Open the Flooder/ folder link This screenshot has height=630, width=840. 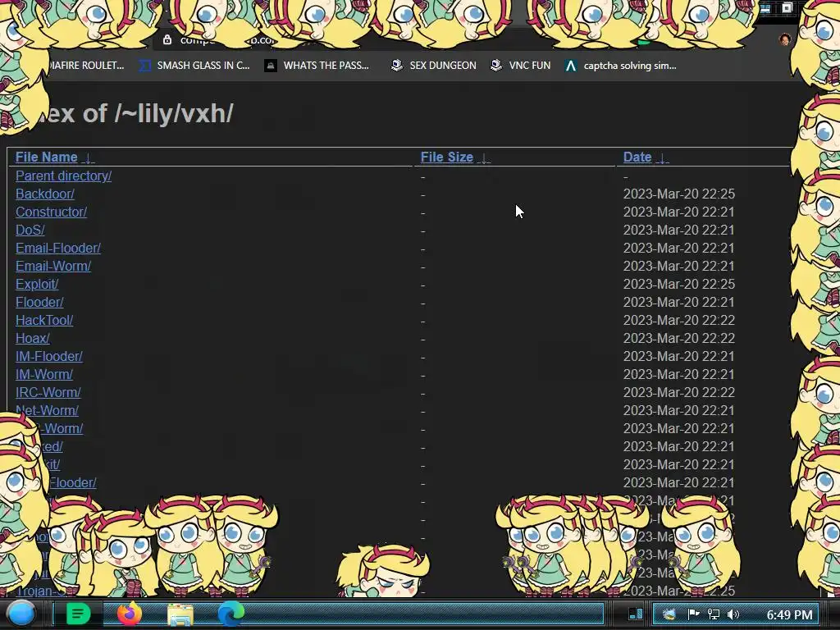pos(39,302)
